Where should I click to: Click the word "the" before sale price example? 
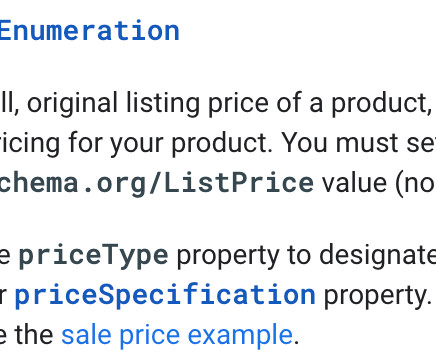34,335
